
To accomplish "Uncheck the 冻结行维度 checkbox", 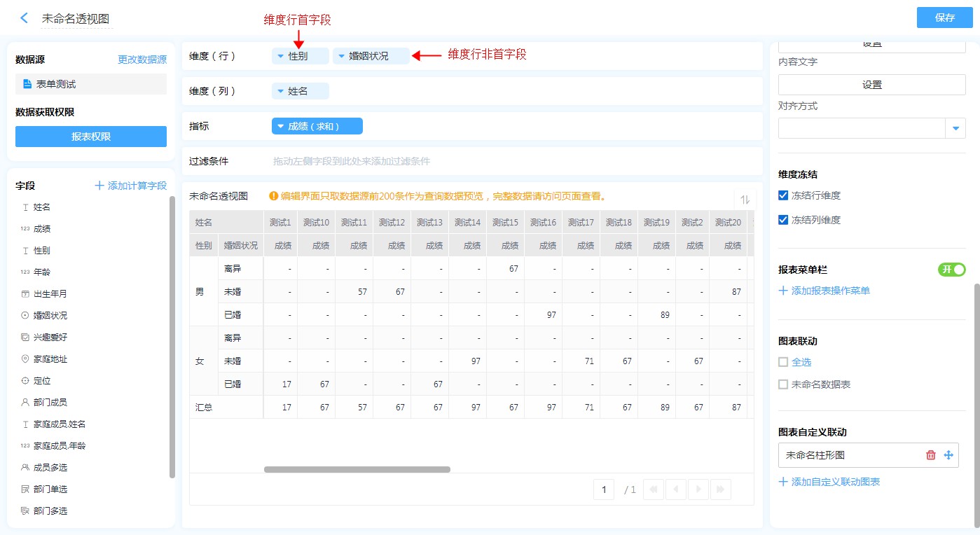I will (x=783, y=195).
